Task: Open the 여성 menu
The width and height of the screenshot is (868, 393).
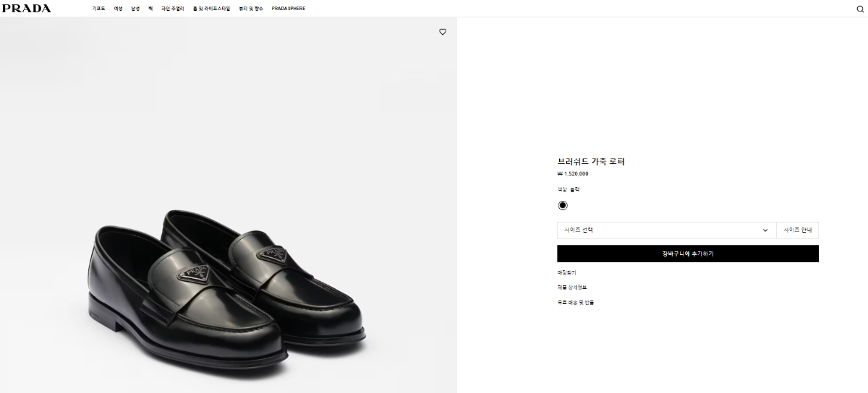Action: tap(118, 9)
